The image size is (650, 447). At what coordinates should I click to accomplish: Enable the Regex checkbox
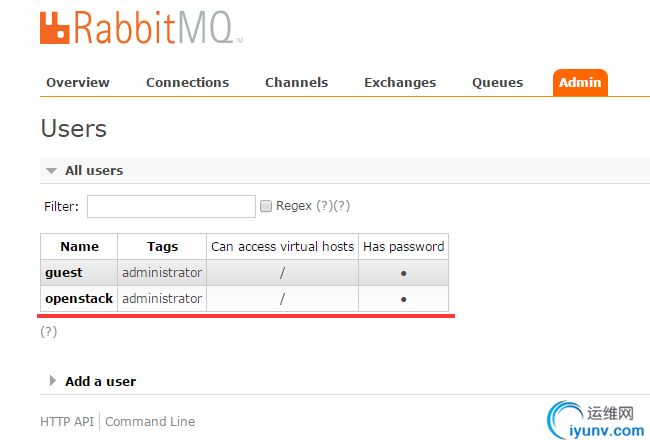[266, 206]
